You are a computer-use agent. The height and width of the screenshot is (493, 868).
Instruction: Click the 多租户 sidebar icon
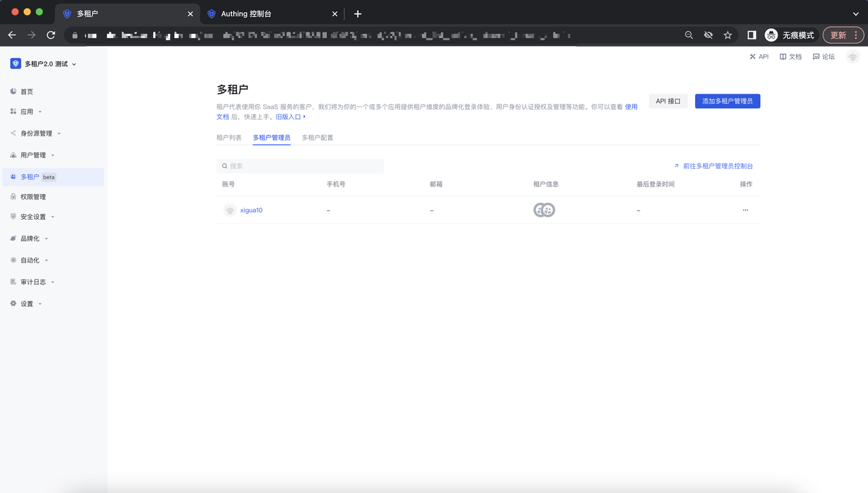coord(14,177)
